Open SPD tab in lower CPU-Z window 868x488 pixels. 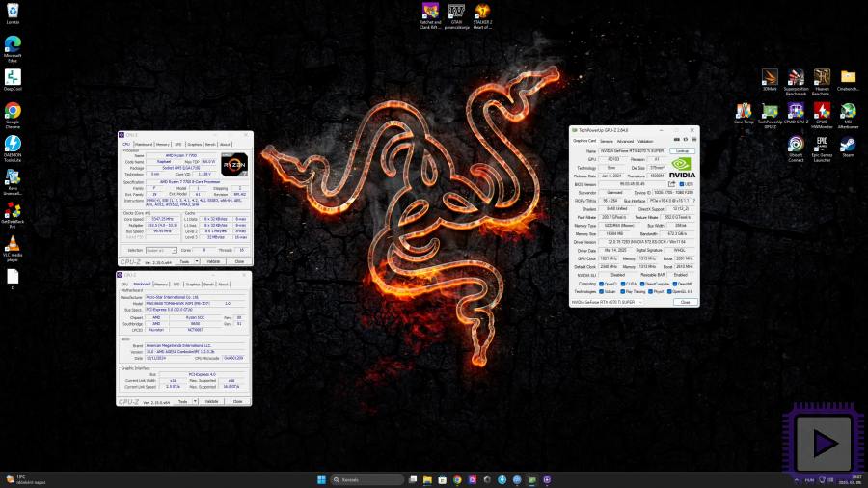pyautogui.click(x=176, y=284)
